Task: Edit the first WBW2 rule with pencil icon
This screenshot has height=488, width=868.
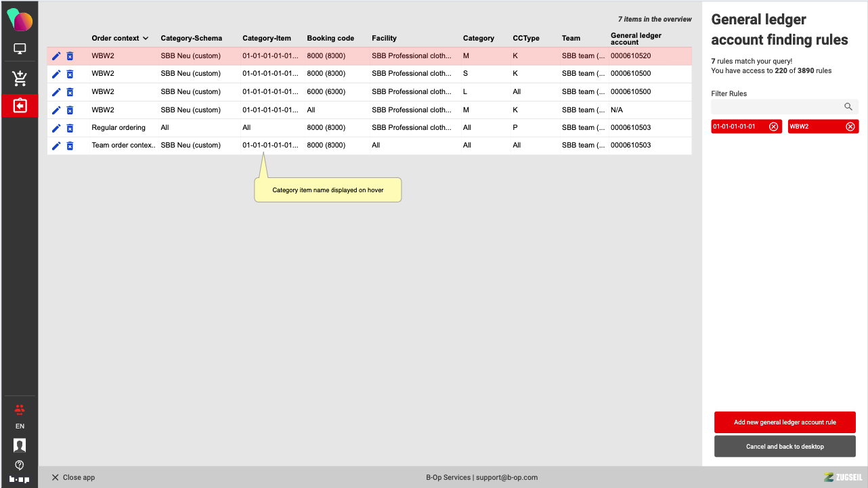Action: tap(56, 56)
